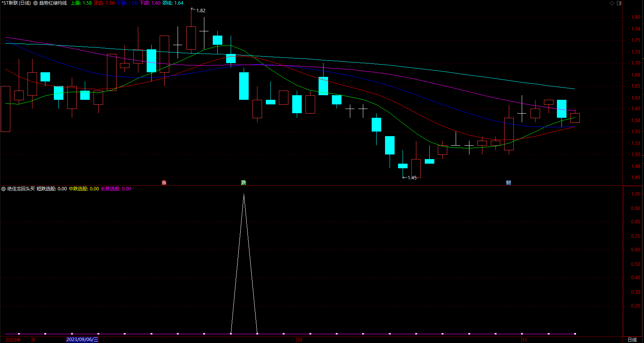
Task: Click the 趋势红绿均线 indicator name
Action: (x=53, y=3)
